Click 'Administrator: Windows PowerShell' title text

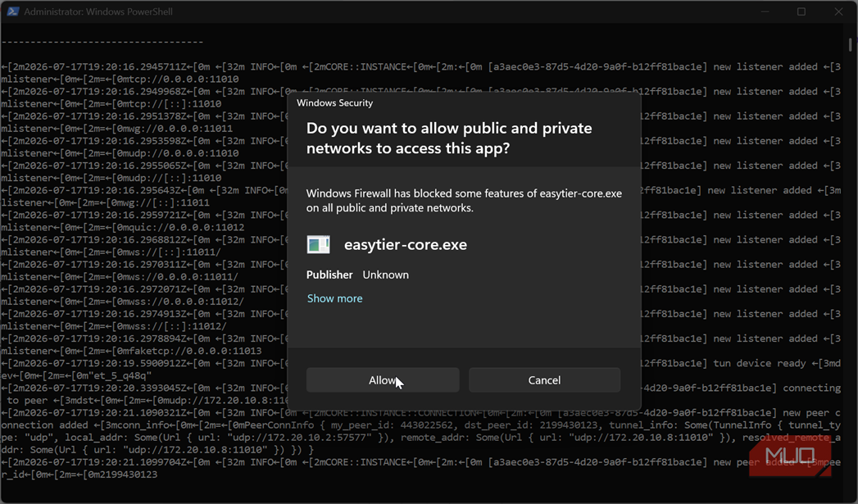click(98, 11)
